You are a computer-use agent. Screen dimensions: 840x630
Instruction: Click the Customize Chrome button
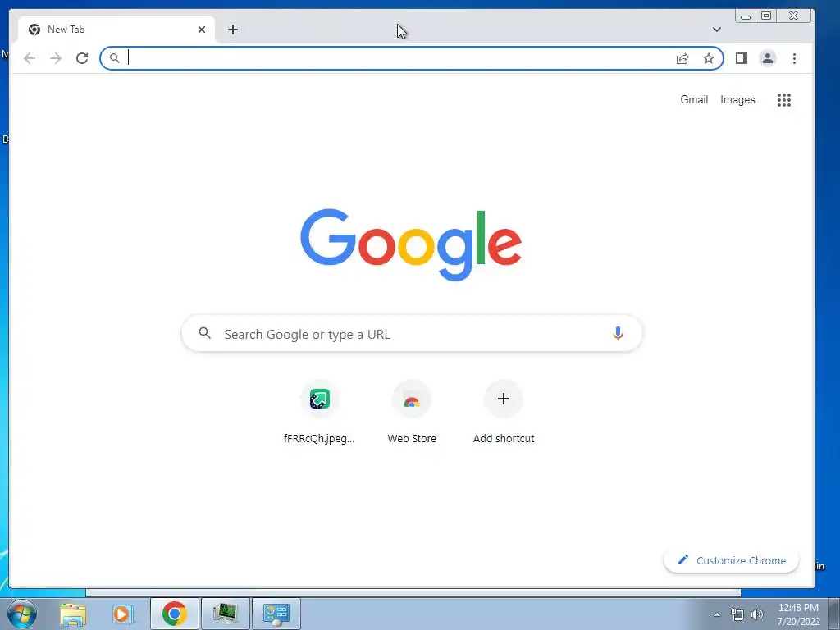click(731, 560)
